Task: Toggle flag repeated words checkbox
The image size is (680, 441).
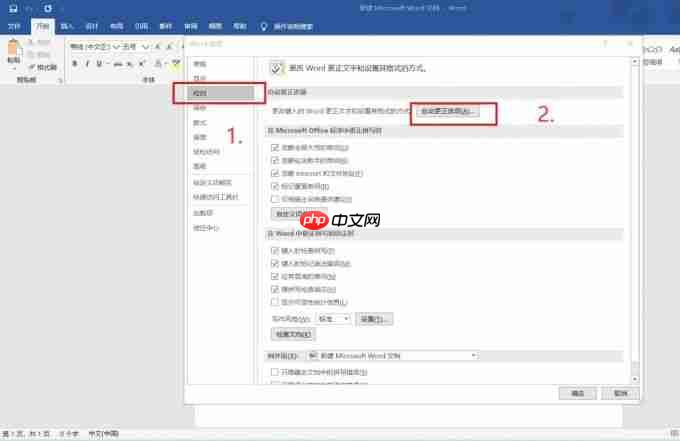Action: click(275, 186)
